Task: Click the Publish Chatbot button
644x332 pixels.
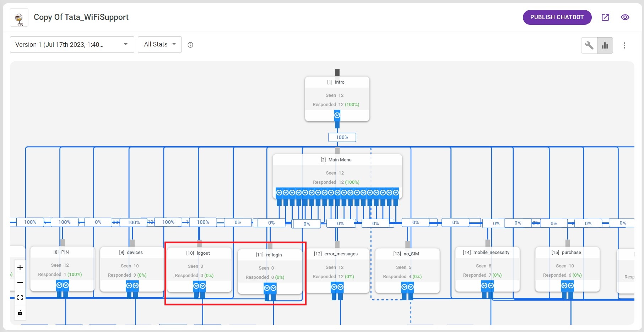Action: click(x=557, y=17)
